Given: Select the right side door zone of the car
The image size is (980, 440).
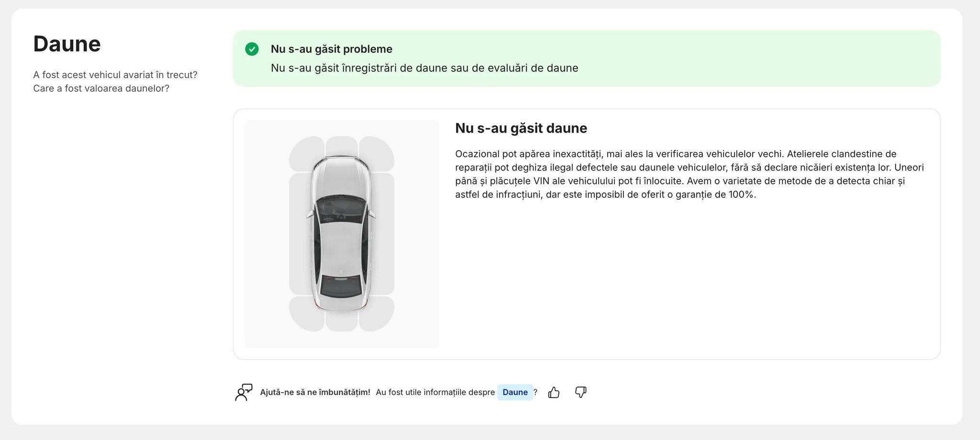Looking at the screenshot, I should click(384, 234).
